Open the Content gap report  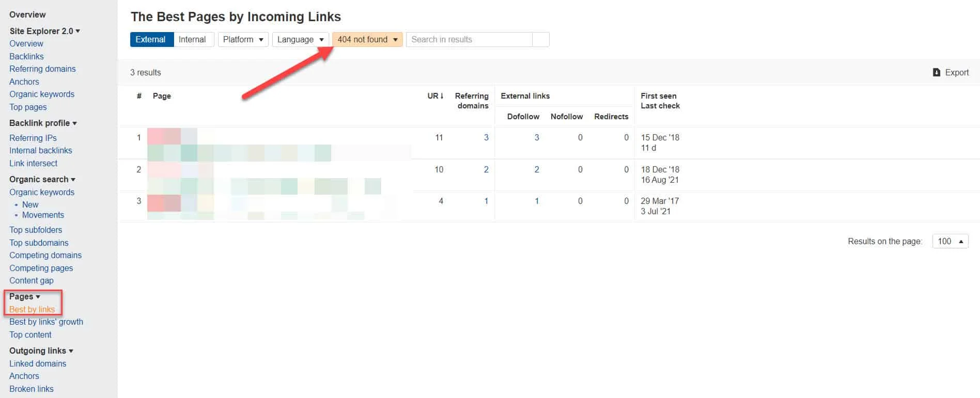tap(32, 280)
